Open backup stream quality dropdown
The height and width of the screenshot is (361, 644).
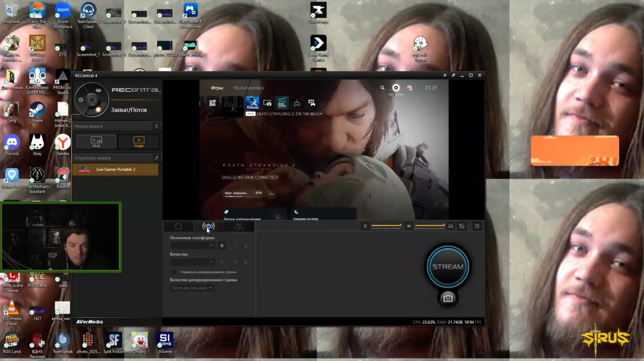192,288
